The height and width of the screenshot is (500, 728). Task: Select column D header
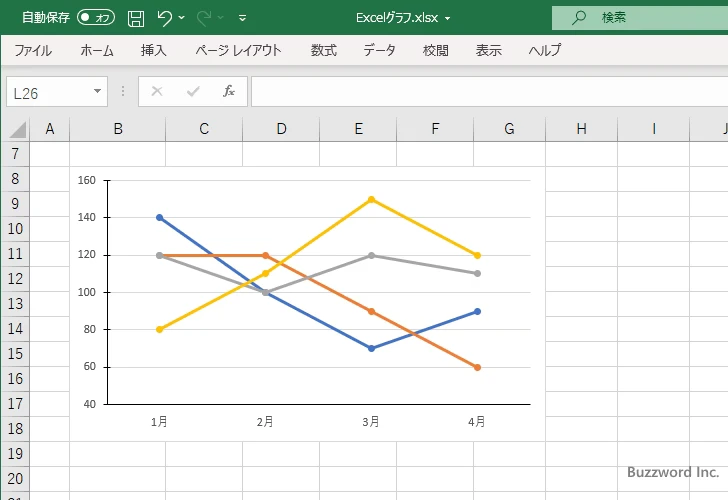point(281,129)
